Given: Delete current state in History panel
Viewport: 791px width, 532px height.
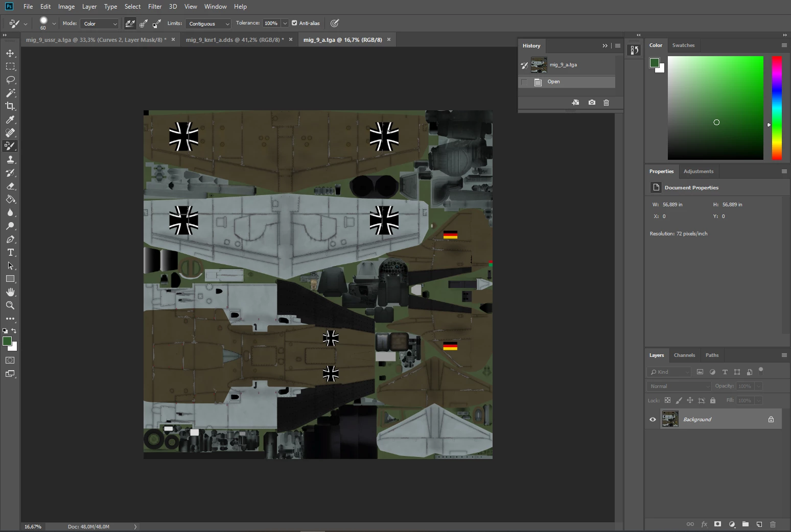Looking at the screenshot, I should coord(607,103).
